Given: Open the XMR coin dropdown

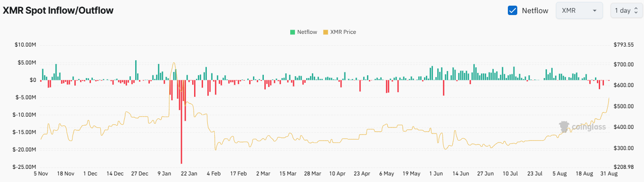Looking at the screenshot, I should [579, 10].
